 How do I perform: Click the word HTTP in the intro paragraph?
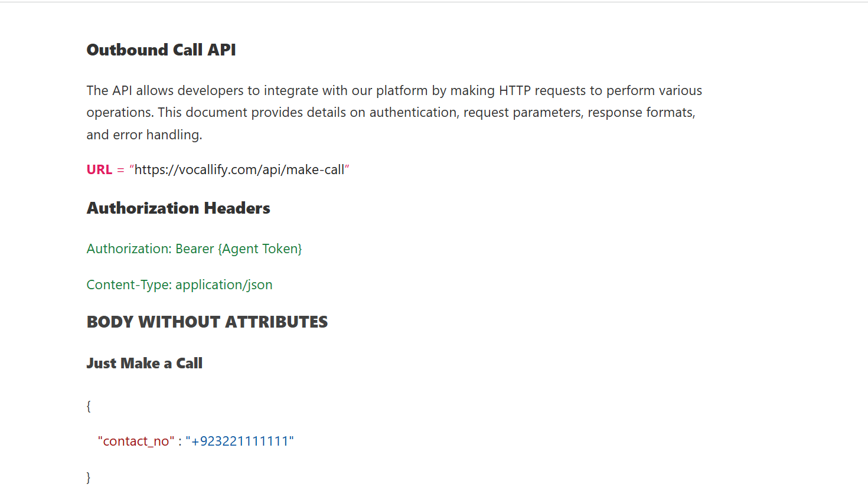(514, 91)
